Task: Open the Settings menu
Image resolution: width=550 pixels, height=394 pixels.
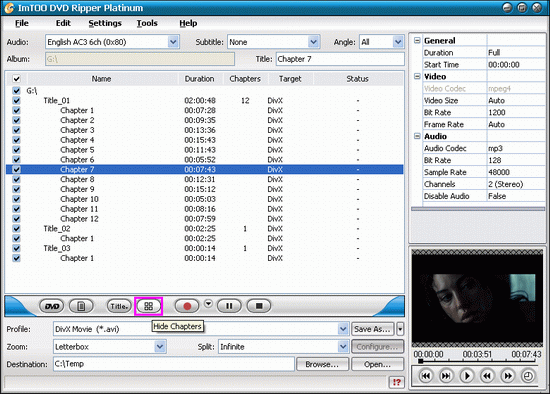Action: pyautogui.click(x=105, y=23)
